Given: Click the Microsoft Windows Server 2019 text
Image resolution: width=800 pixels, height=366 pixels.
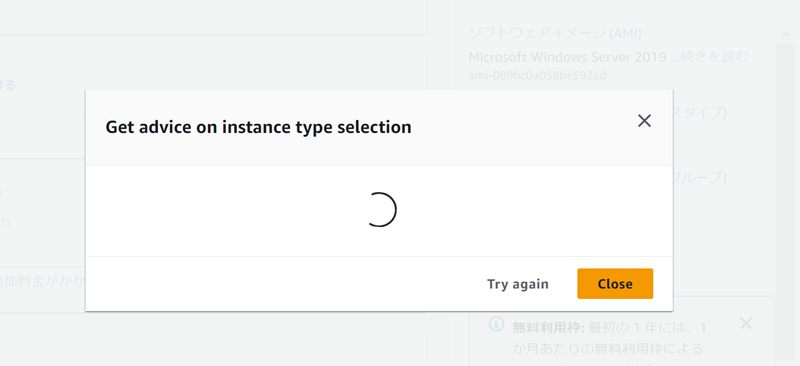Looking at the screenshot, I should click(x=567, y=57).
